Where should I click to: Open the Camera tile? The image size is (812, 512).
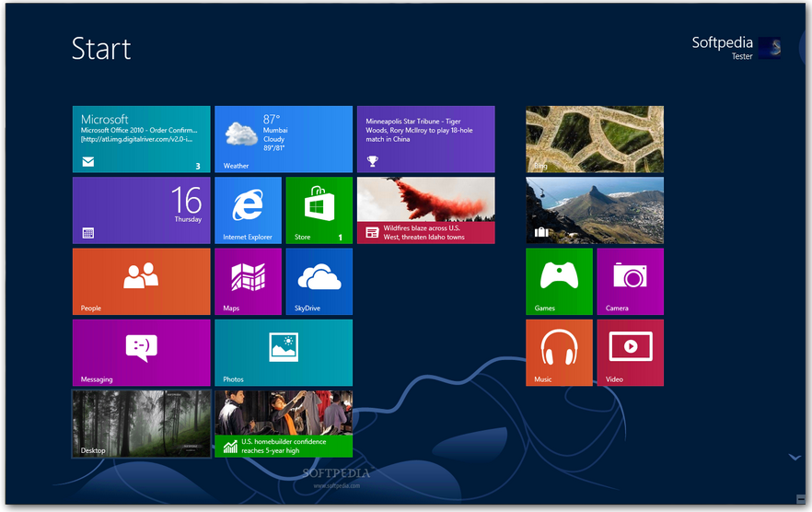pos(631,282)
